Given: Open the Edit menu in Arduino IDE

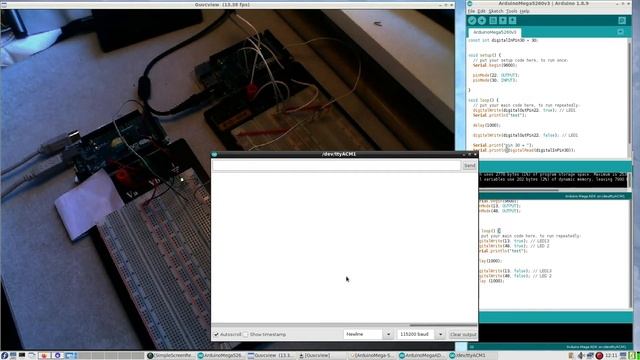Looking at the screenshot, I should 482,11.
